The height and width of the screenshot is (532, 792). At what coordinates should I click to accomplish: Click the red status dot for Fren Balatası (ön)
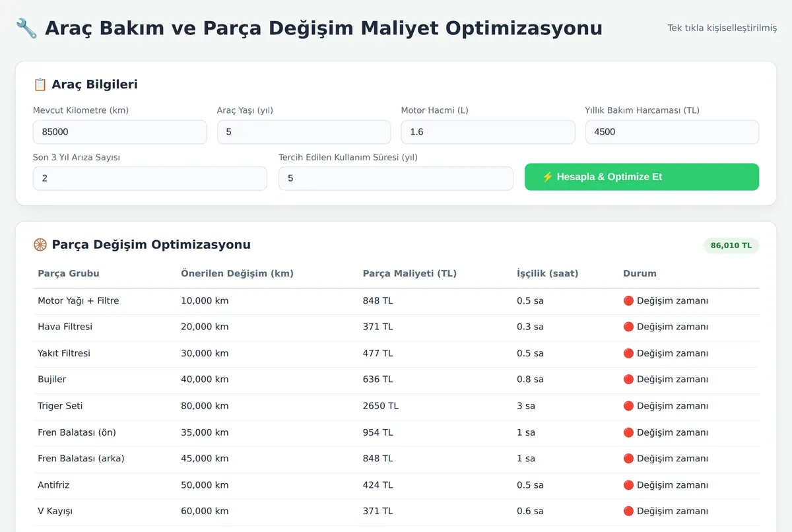[x=628, y=432]
